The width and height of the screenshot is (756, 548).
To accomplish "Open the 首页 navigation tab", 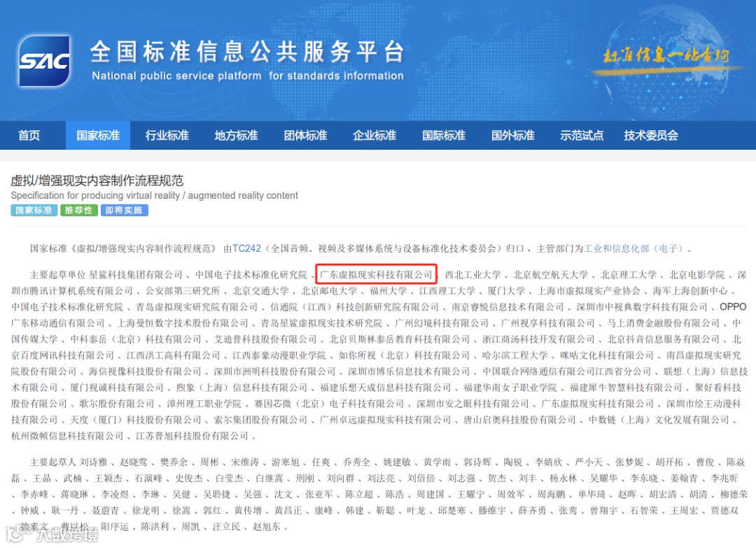I will click(29, 136).
